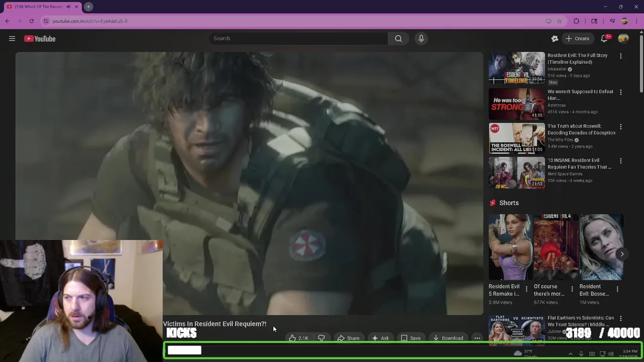Dislike the video with thumbs down
The width and height of the screenshot is (644, 362).
tap(321, 338)
